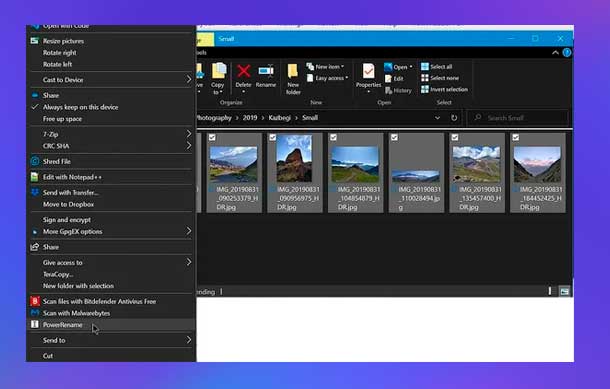Click Select all in the ribbon
Viewport: 610px width, 389px height.
436,67
